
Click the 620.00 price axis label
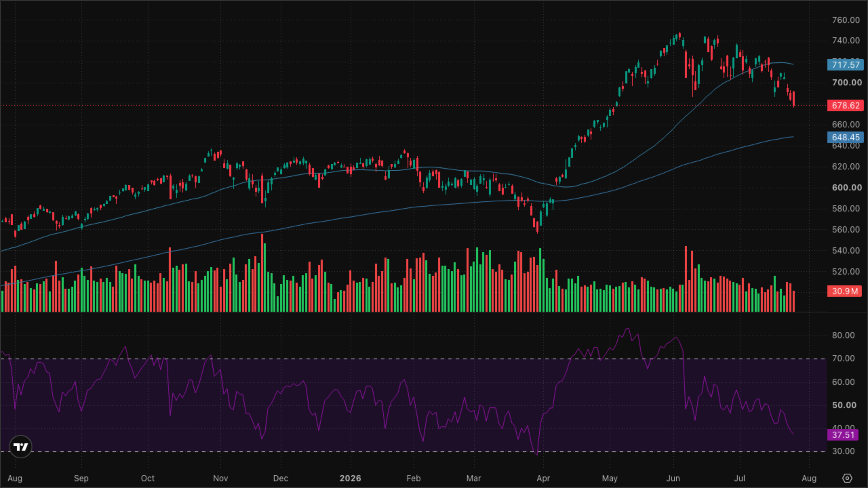tap(846, 167)
